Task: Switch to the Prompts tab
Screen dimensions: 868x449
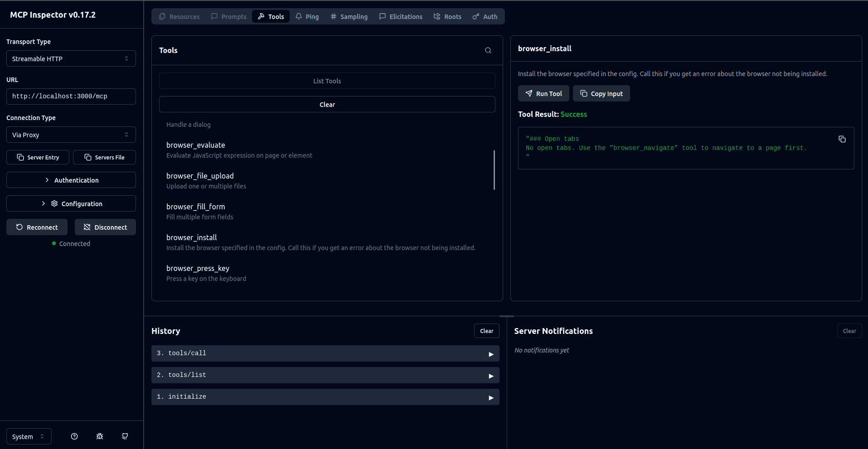Action: tap(228, 16)
